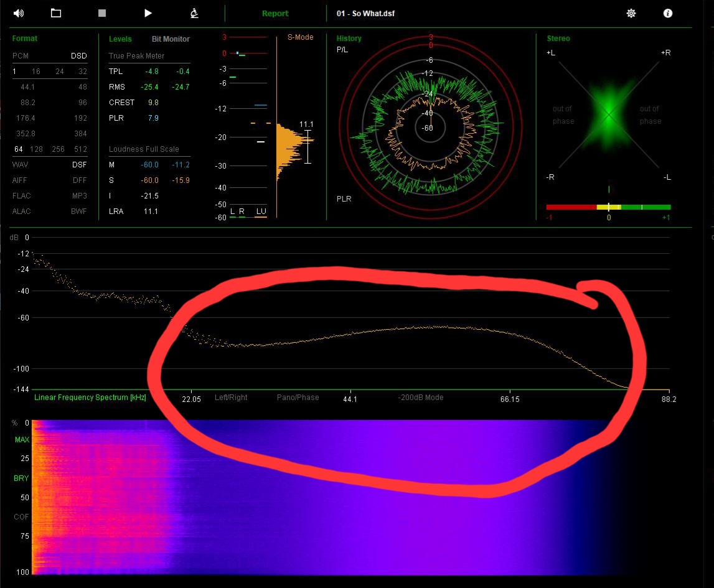714x588 pixels.
Task: Toggle S-Mode on the loudness histogram
Action: click(x=300, y=37)
